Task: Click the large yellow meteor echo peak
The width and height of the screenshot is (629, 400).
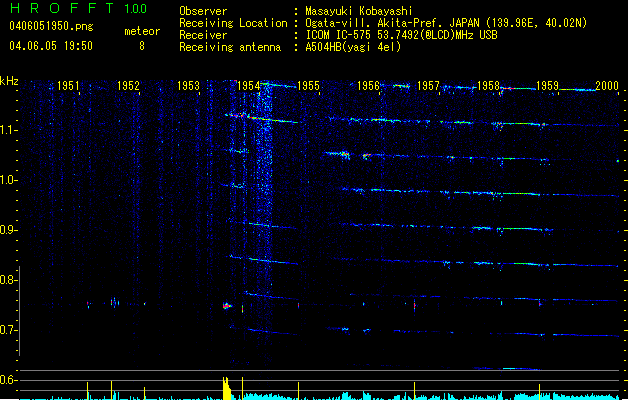Action: point(227,388)
